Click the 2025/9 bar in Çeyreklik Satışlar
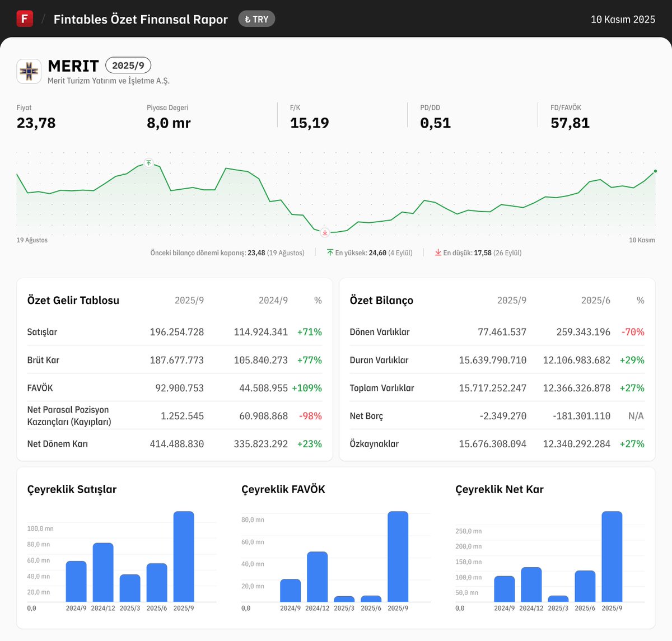This screenshot has height=641, width=672. [184, 556]
